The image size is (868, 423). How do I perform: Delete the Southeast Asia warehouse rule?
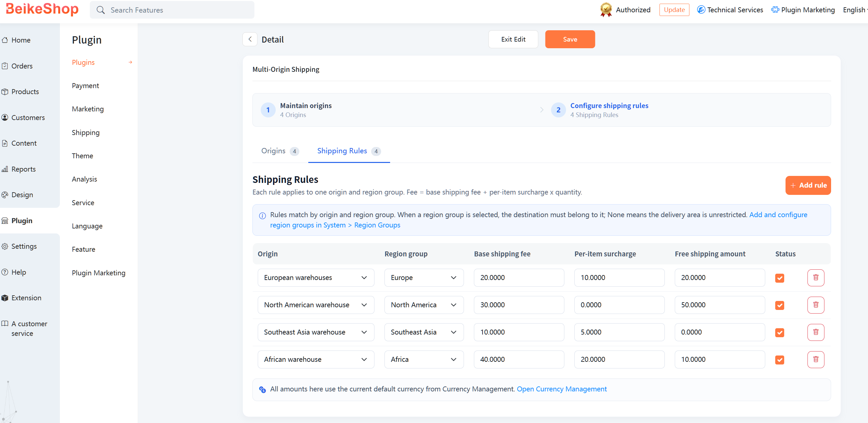(x=815, y=332)
